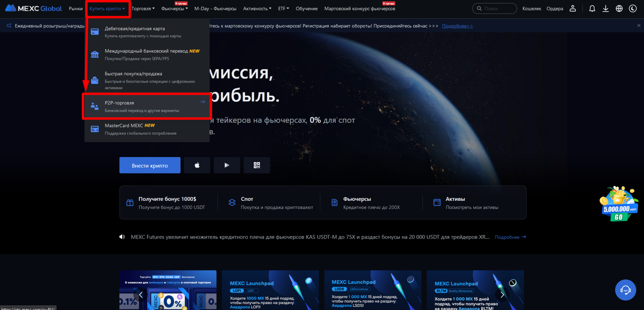Screen dimensions: 644x310
Task: Open the Ордера link
Action: 555,8
